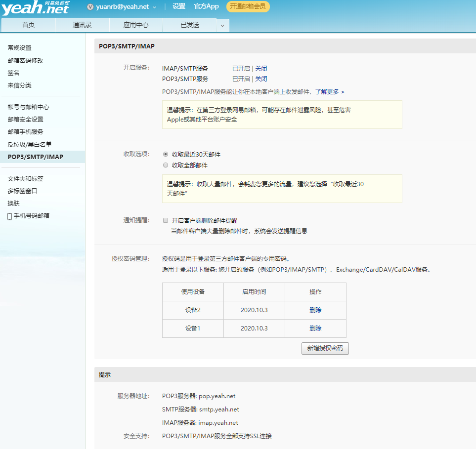Open 官方App from the top bar
The width and height of the screenshot is (476, 449).
pos(206,6)
